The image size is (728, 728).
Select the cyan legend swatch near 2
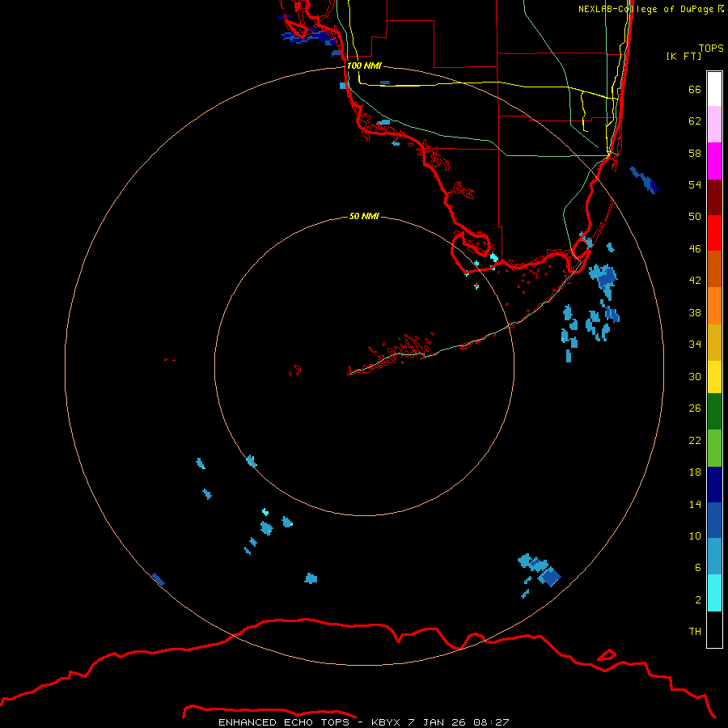click(714, 593)
